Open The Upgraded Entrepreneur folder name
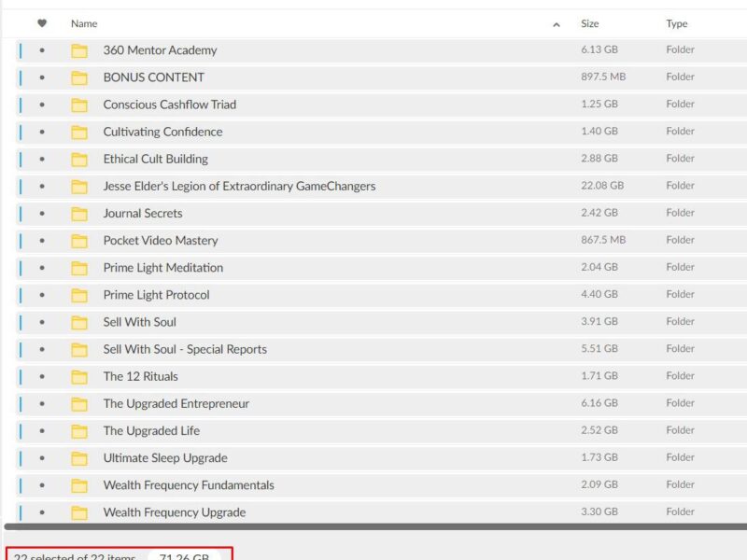The height and width of the screenshot is (560, 747). (x=176, y=404)
